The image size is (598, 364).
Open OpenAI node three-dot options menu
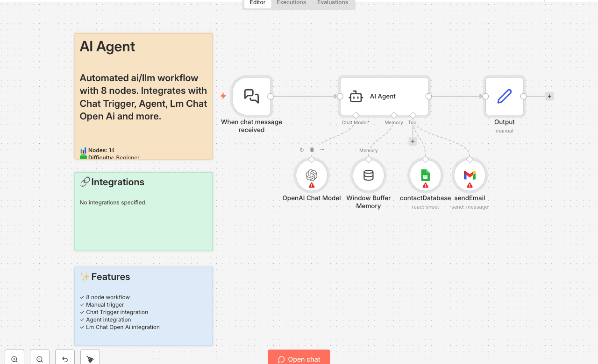point(322,150)
